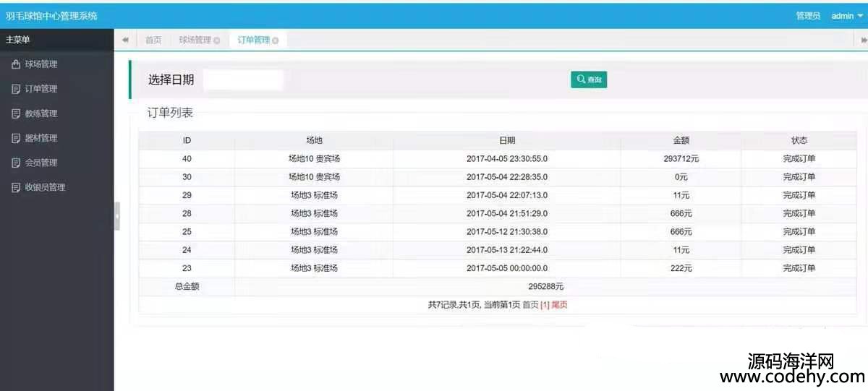Click the total 295288元

(545, 287)
